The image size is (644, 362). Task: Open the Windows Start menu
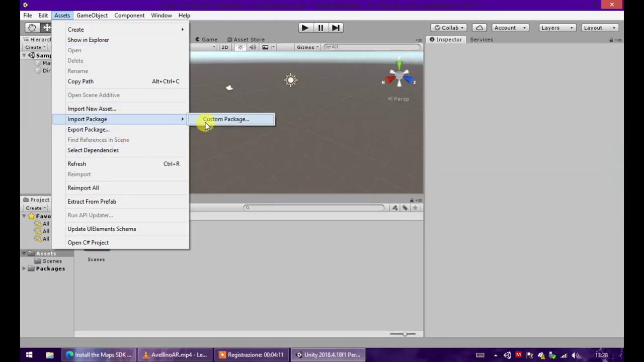[x=29, y=355]
